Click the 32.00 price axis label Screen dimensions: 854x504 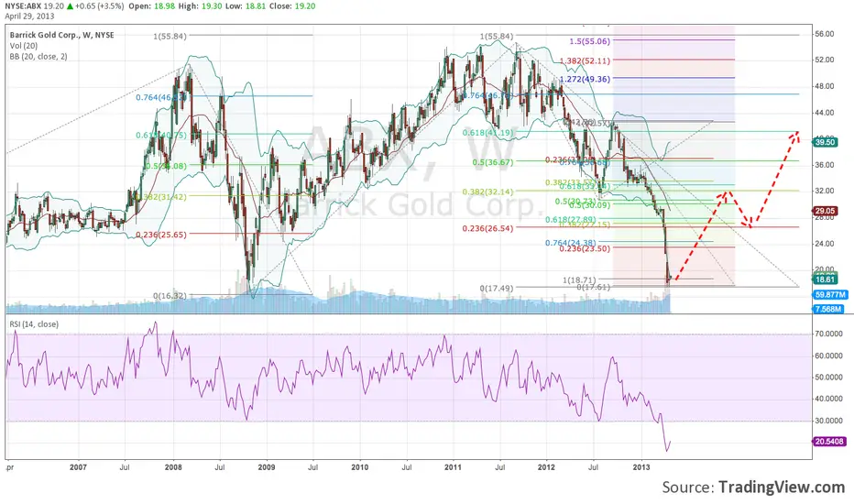coord(825,191)
